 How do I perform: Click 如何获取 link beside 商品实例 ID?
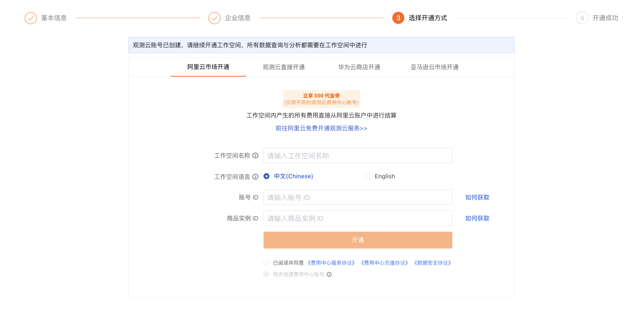click(477, 218)
